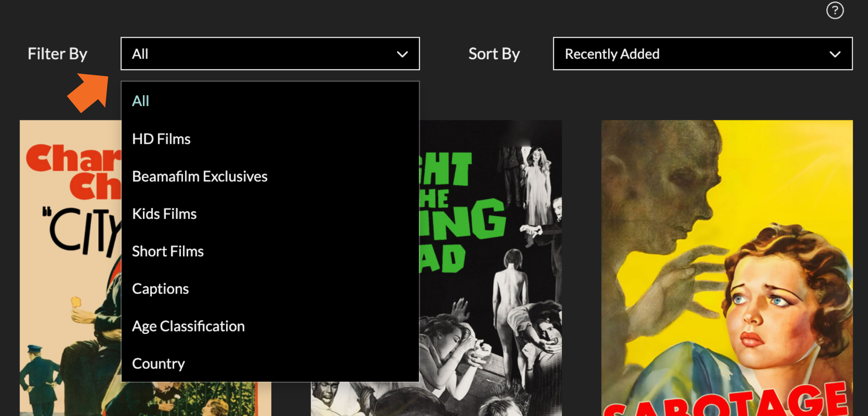Filter to show Kids Films only

(164, 213)
